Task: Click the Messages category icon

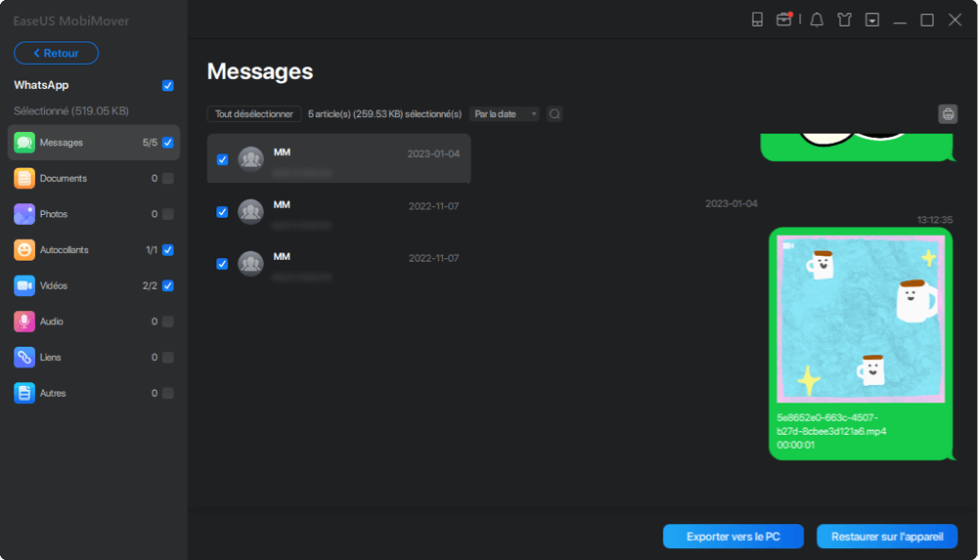Action: pyautogui.click(x=24, y=143)
